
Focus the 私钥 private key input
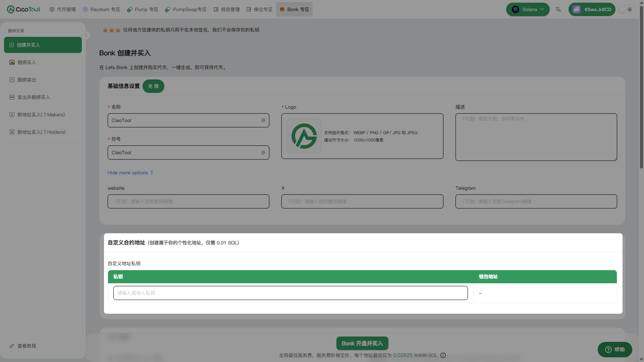(290, 293)
